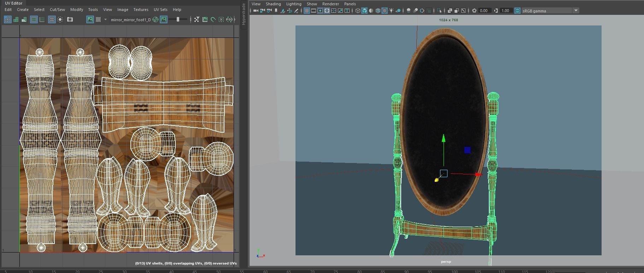The image size is (644, 273).
Task: Toggle UV distortion shader display
Action: tap(24, 19)
